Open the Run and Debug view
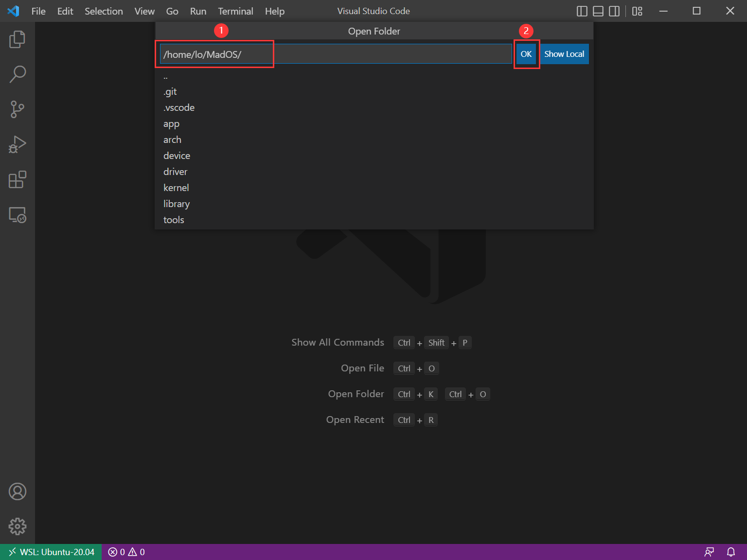Screen dimensions: 747x560 18,144
